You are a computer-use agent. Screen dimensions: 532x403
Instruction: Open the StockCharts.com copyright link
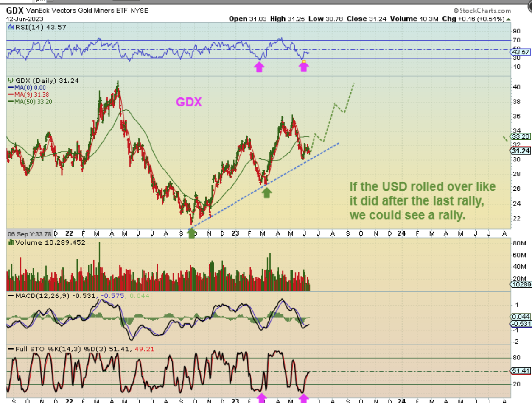point(482,10)
